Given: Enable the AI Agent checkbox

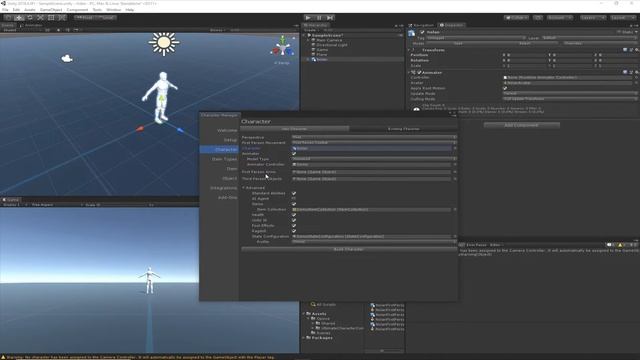Looking at the screenshot, I should (x=294, y=198).
